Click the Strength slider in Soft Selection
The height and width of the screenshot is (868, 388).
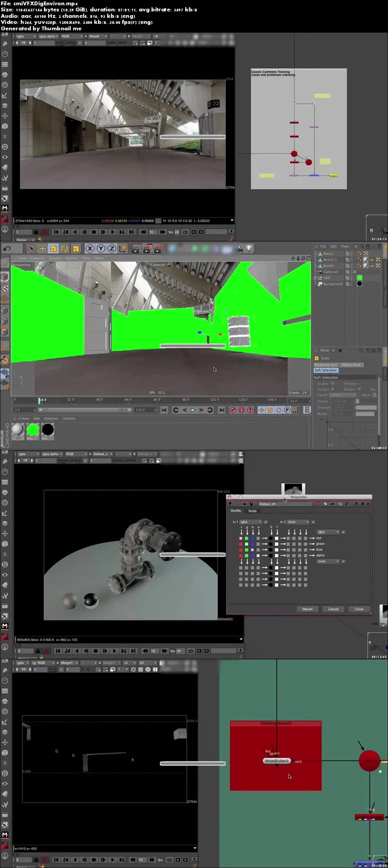[366, 407]
